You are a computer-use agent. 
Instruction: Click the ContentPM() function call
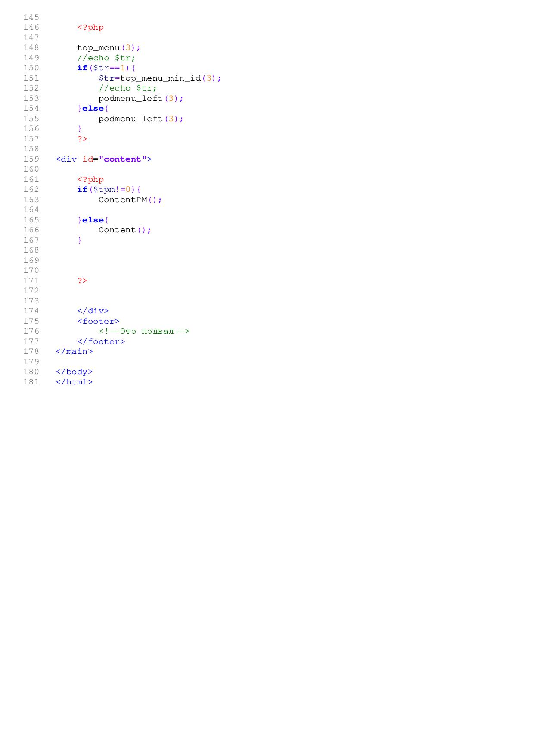click(130, 200)
